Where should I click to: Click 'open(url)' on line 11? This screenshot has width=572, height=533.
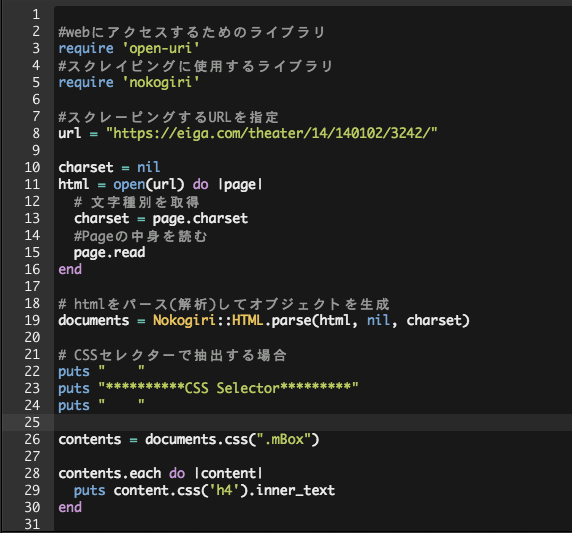click(x=149, y=185)
